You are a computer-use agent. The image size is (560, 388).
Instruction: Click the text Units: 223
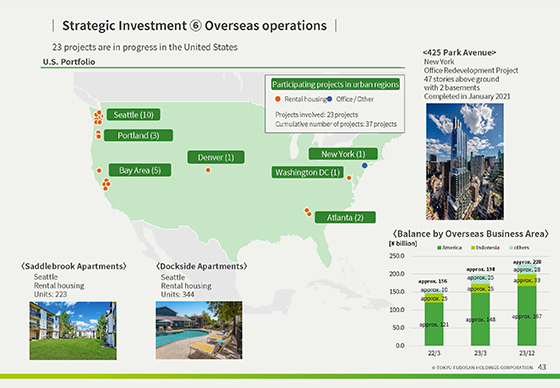50,294
